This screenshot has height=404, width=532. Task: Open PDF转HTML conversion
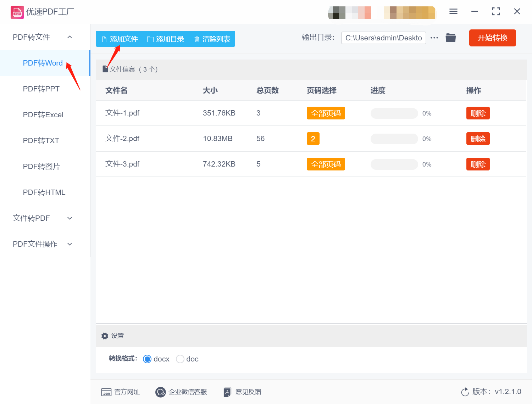(x=45, y=192)
